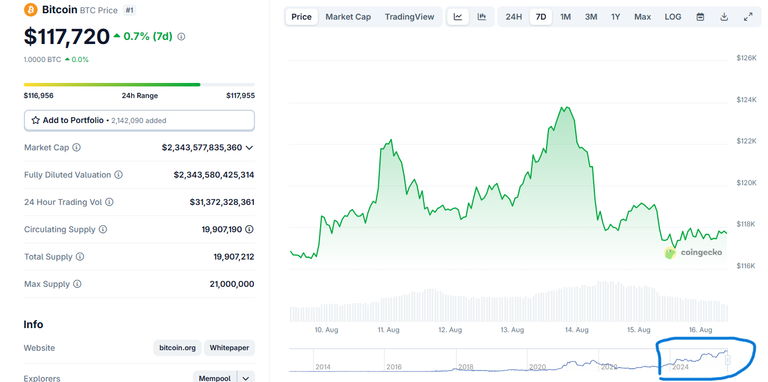Click info icon beside 24 Hour Trading Vol
The width and height of the screenshot is (768, 382).
tap(110, 202)
